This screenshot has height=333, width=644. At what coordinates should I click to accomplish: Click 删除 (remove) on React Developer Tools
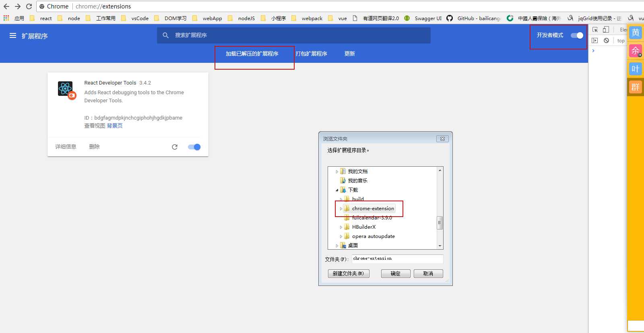pos(94,147)
